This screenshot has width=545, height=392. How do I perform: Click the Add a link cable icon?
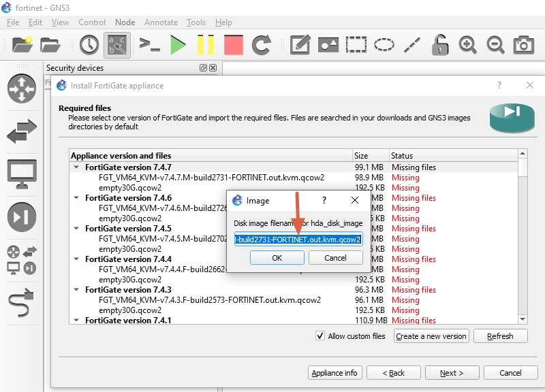(x=21, y=304)
